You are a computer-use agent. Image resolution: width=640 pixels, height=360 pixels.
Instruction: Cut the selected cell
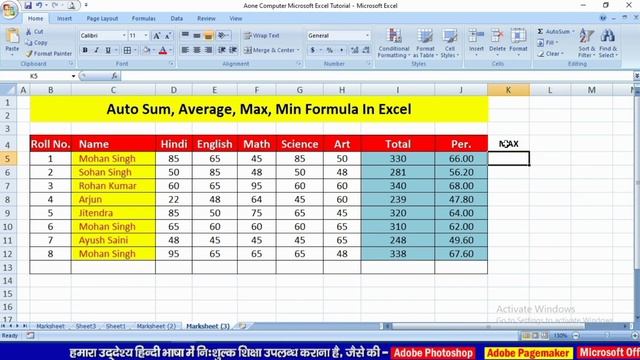click(34, 31)
